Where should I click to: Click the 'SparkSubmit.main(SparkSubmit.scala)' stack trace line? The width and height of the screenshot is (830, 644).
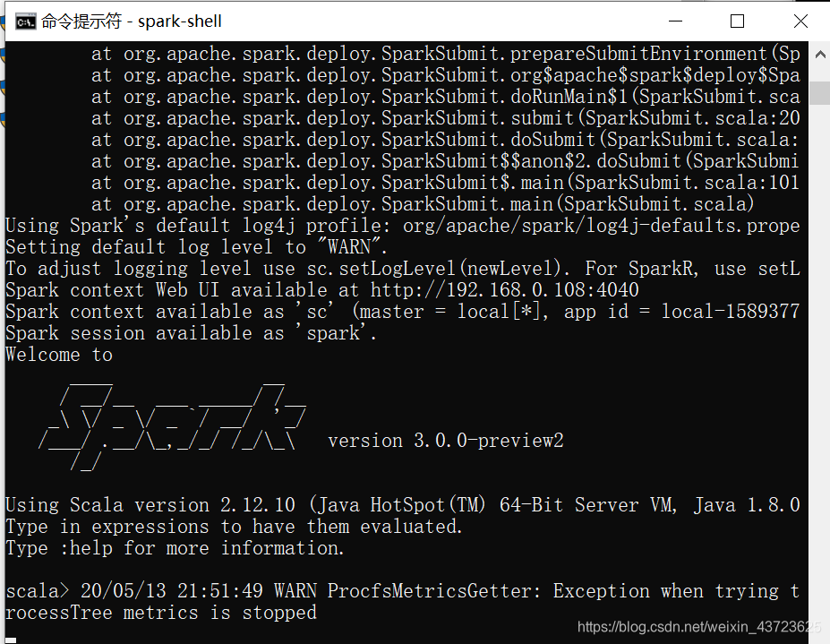point(423,204)
